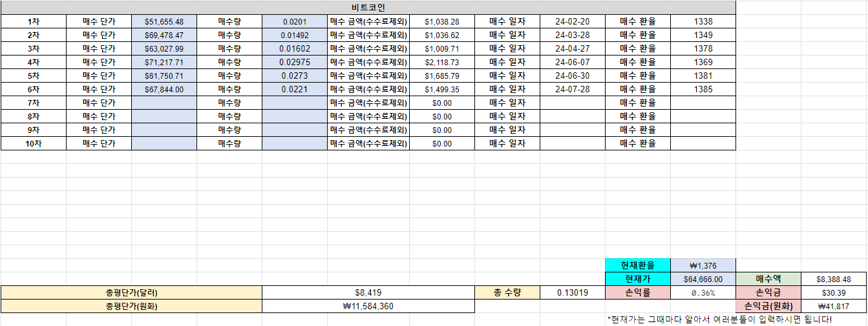The image size is (868, 326).
Task: Click purchase amount $1,009.71
Action: click(442, 48)
